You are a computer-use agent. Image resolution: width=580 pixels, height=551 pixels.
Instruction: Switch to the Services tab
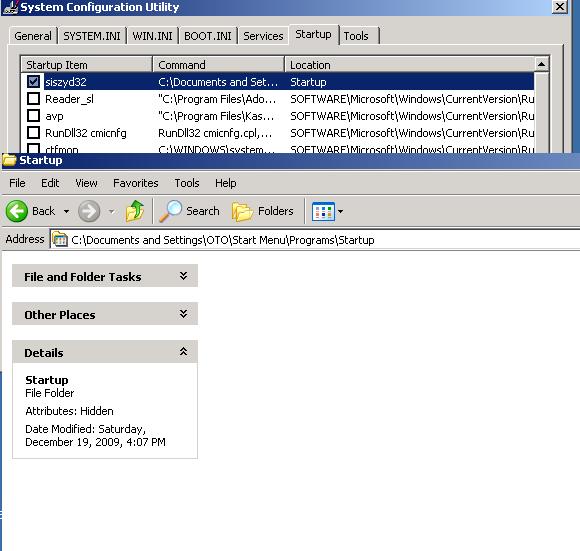(263, 36)
